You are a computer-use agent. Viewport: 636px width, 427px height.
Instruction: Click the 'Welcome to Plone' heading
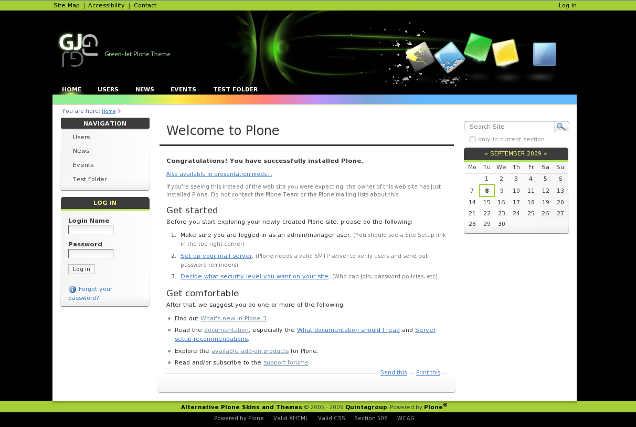(x=223, y=130)
